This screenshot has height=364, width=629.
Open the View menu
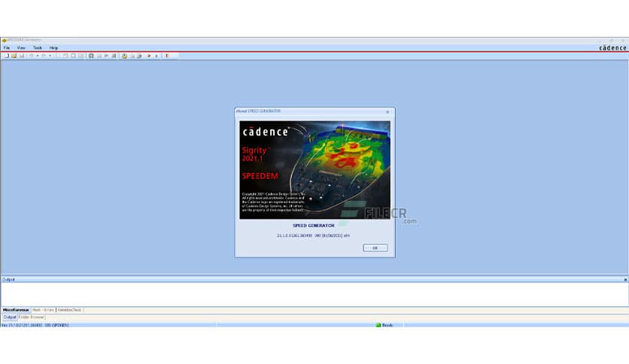pyautogui.click(x=21, y=47)
